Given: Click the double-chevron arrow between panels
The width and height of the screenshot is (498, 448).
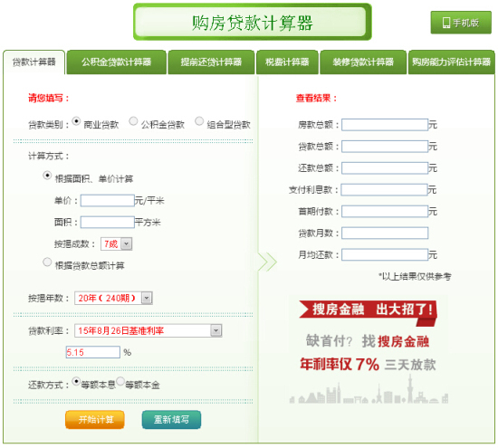Looking at the screenshot, I should (267, 262).
